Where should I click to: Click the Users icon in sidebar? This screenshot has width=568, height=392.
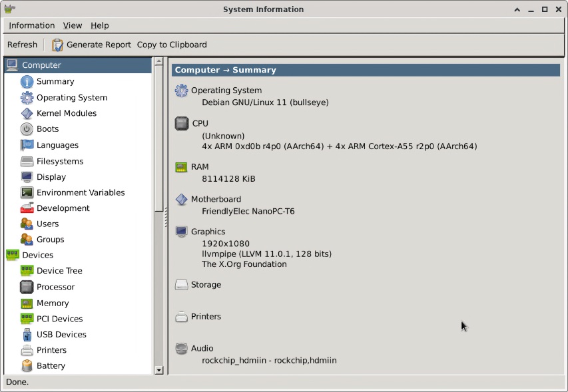[27, 224]
